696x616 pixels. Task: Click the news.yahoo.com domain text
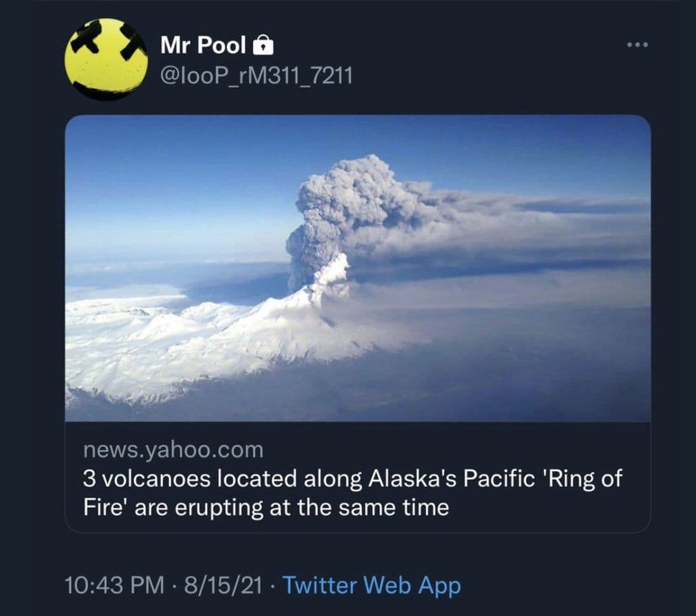click(172, 450)
